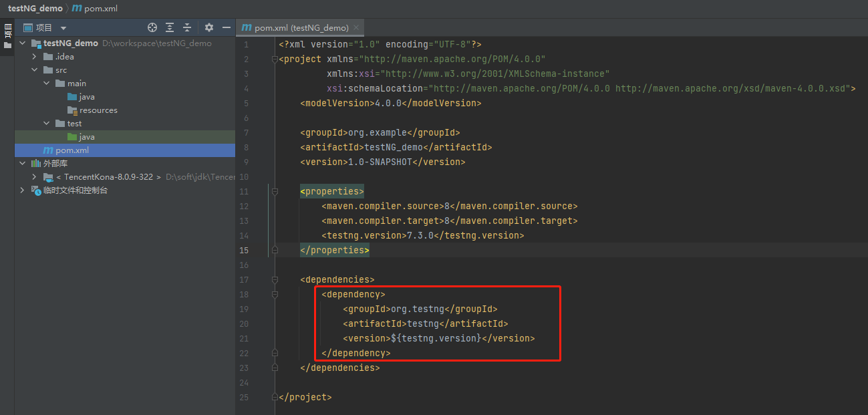Click the testNG_demo breadcrumb
This screenshot has height=415, width=868.
point(35,9)
